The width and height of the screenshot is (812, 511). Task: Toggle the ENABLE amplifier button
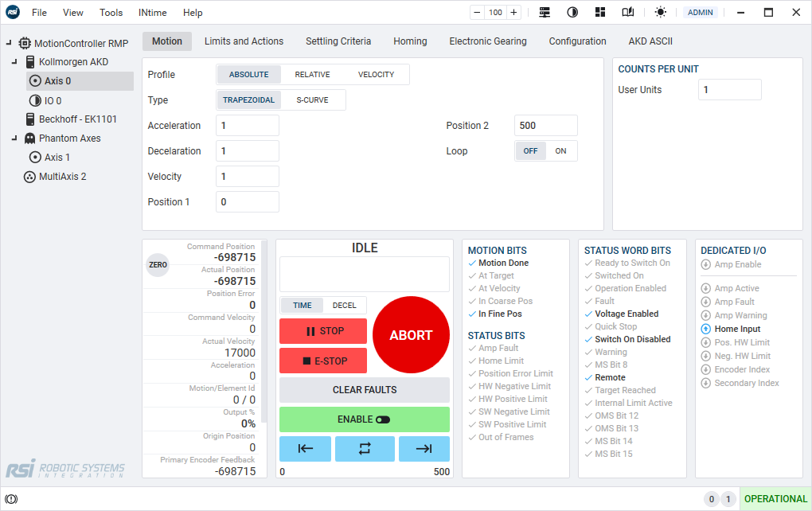(x=365, y=419)
